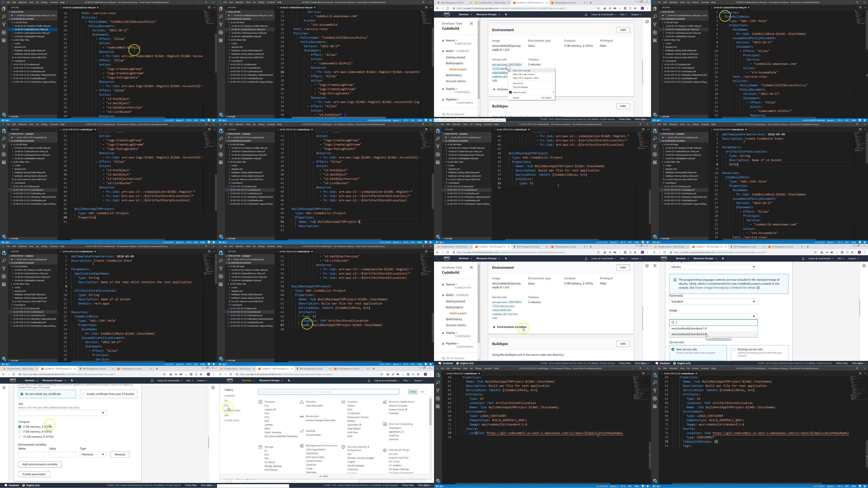
Task: Choose Open link in new tab
Action: pos(521,71)
